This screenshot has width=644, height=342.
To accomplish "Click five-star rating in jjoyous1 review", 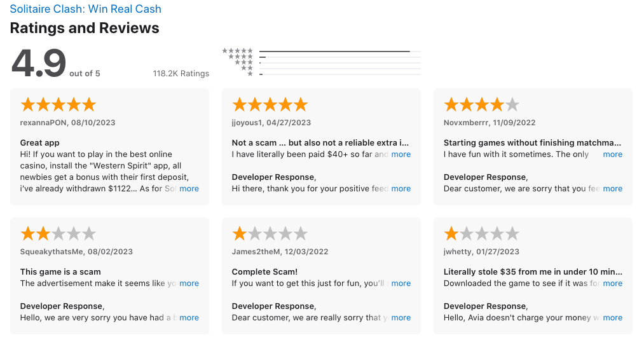I will (270, 105).
